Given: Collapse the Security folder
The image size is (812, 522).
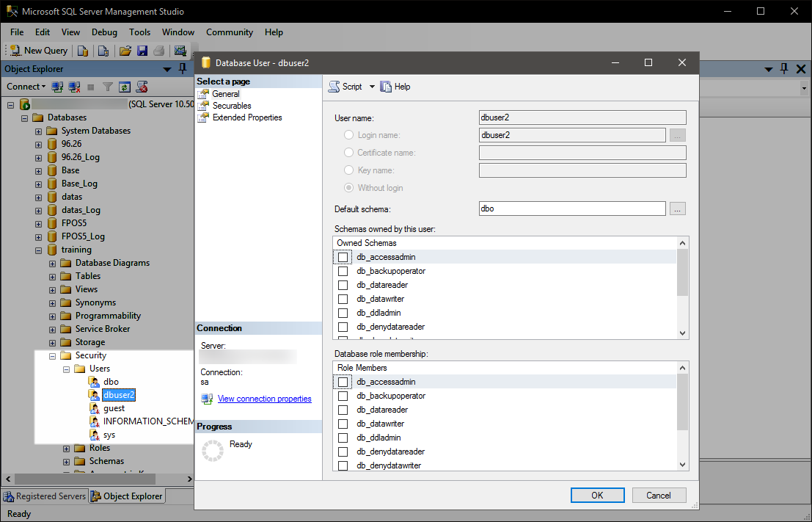Looking at the screenshot, I should tap(52, 356).
